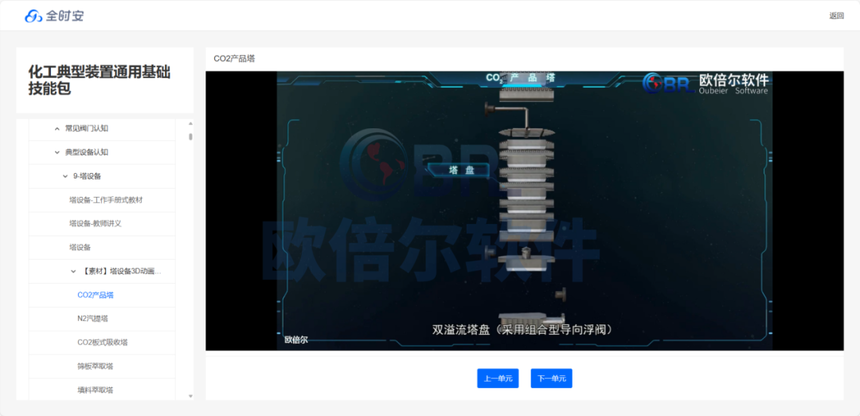Click the 返回 link at top right
Screen dimensions: 860x416
pos(836,16)
